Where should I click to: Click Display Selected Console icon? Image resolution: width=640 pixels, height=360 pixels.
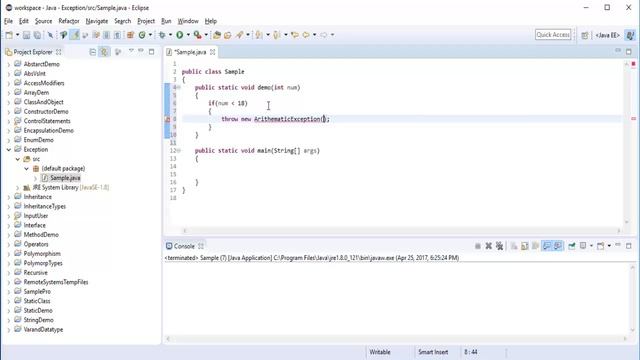pos(583,246)
